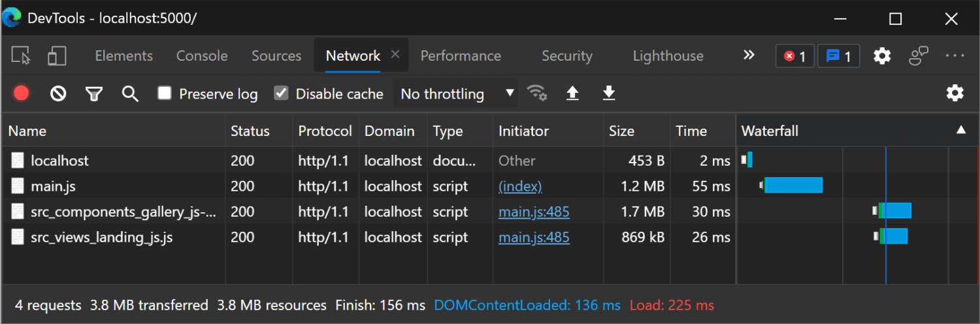Select src_components_gallery_js request name
Viewport: 980px width, 324px height.
(123, 212)
